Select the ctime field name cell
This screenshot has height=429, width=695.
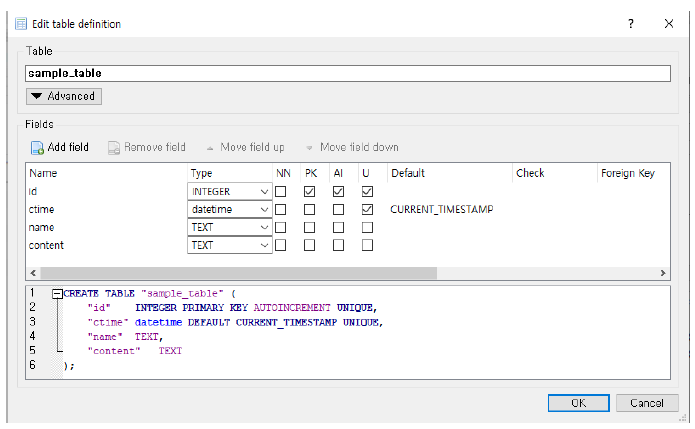[x=106, y=209]
